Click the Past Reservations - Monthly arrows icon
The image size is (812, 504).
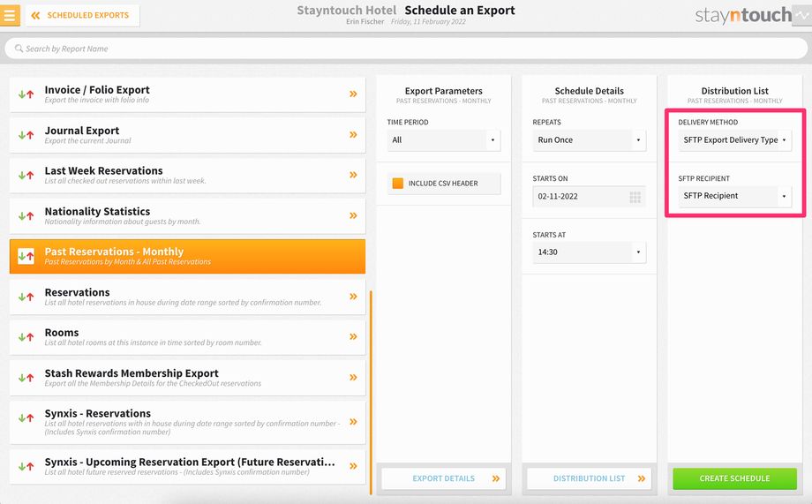[26, 256]
